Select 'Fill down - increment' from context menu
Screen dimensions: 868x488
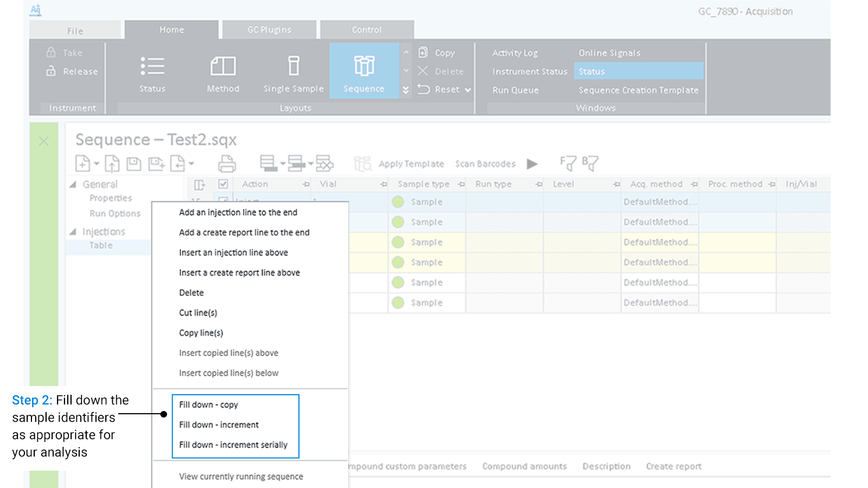(219, 425)
